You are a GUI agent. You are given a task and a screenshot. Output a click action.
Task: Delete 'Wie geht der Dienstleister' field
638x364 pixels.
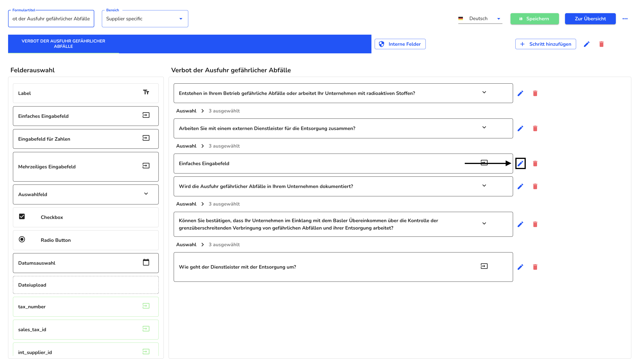(x=535, y=267)
